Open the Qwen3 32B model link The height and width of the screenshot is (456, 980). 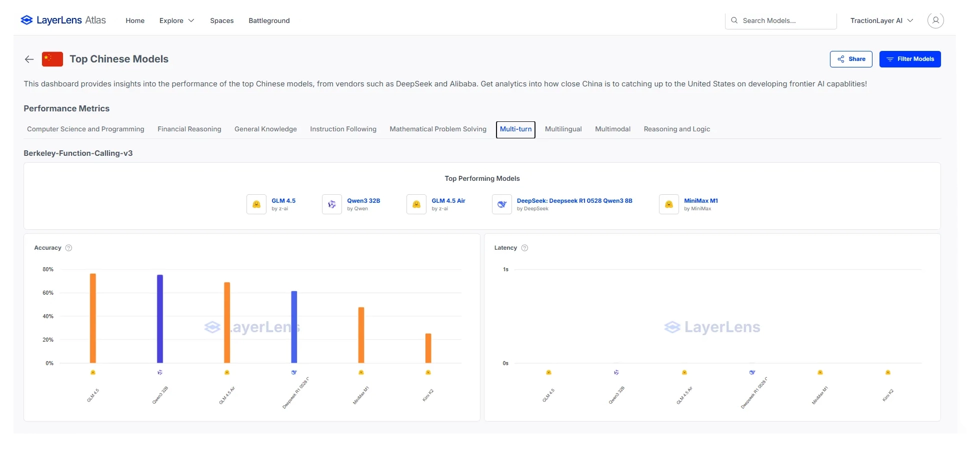(363, 201)
